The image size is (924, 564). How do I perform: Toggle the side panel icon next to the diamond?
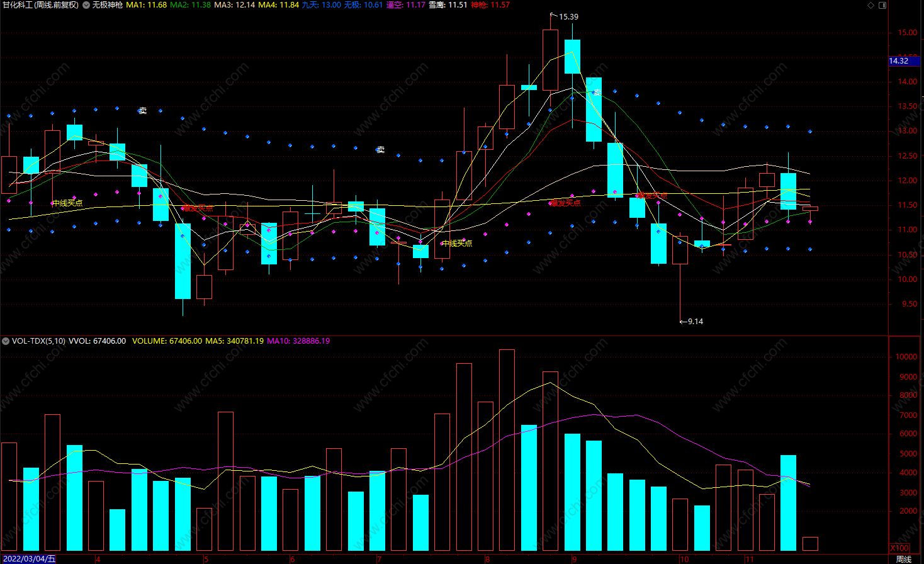pos(882,5)
